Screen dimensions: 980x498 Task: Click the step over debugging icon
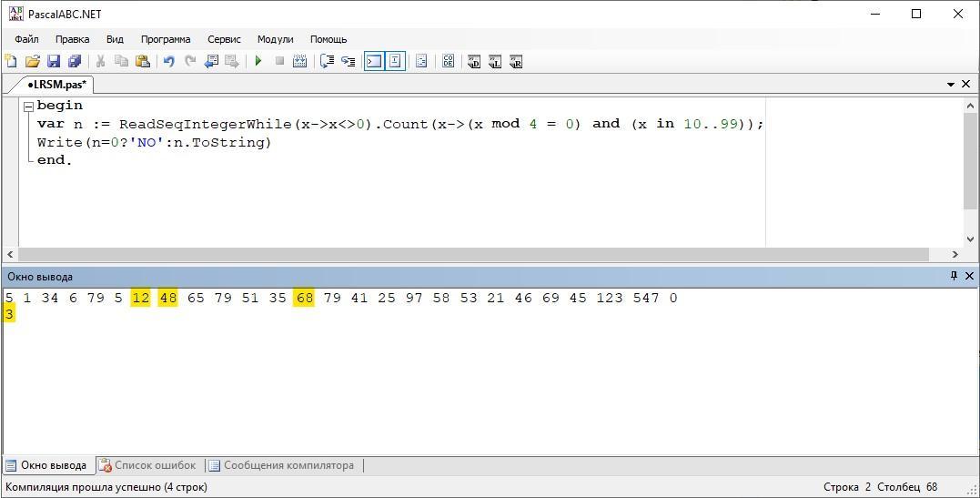pyautogui.click(x=327, y=61)
